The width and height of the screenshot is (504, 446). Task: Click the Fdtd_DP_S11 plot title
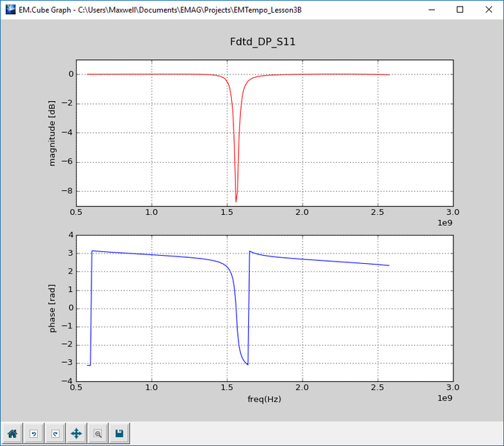[263, 42]
